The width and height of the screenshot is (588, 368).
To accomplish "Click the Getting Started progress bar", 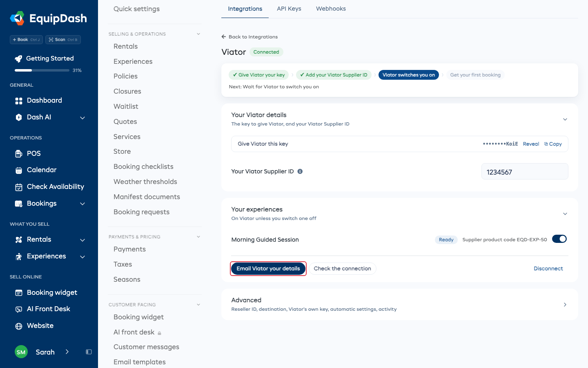I will [x=42, y=70].
